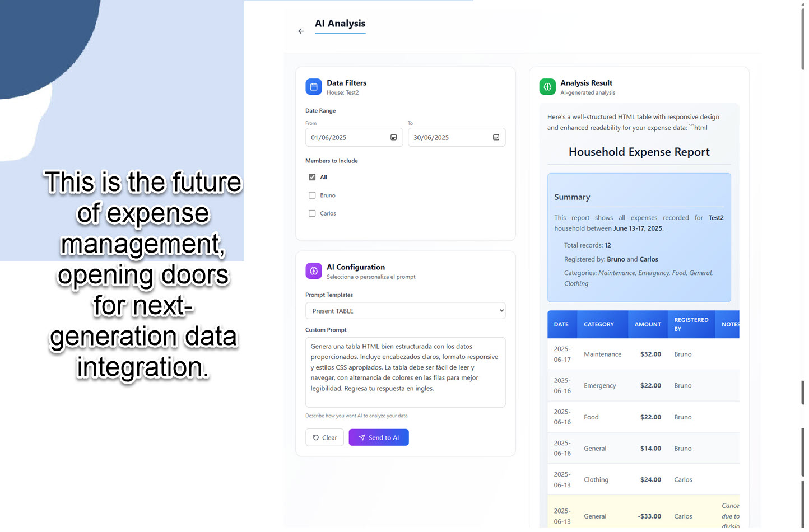Click the Data Filters calendar icon

pos(314,87)
